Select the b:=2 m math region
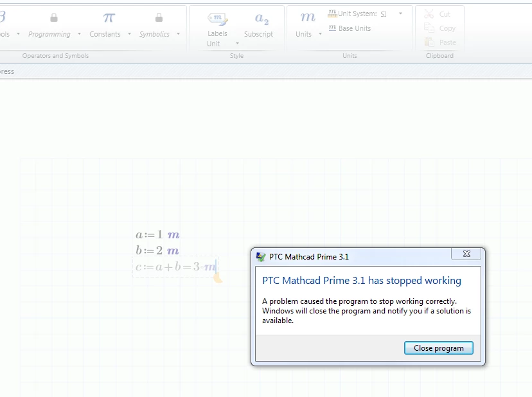This screenshot has height=397, width=532. 157,251
